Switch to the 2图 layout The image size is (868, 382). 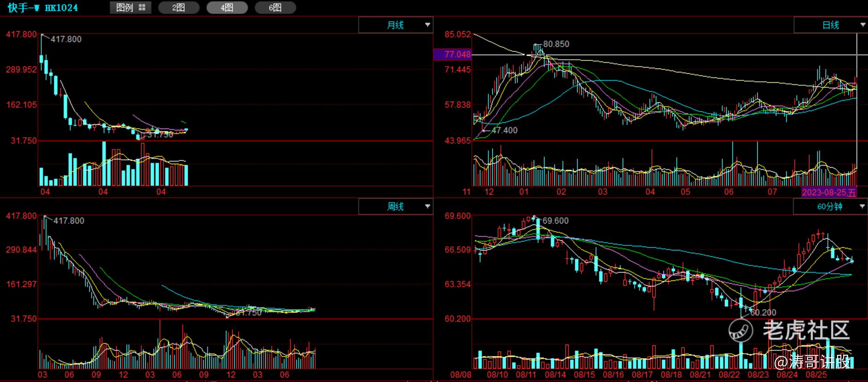(178, 7)
